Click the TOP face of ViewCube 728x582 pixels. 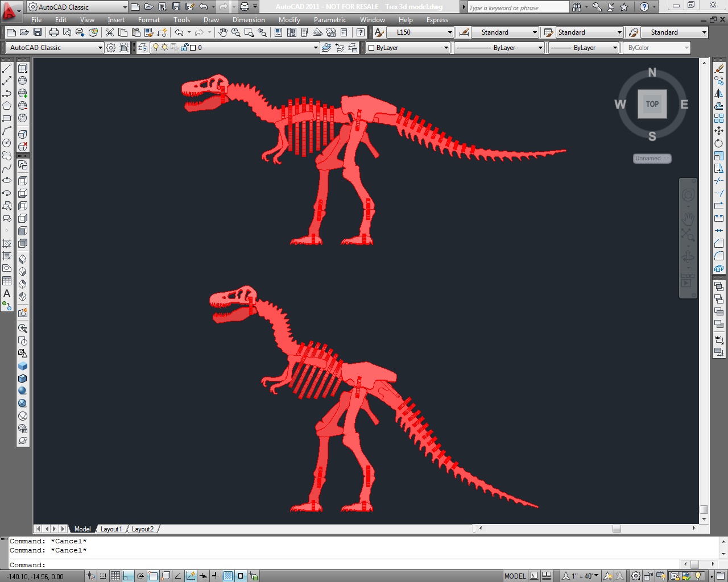click(x=652, y=104)
